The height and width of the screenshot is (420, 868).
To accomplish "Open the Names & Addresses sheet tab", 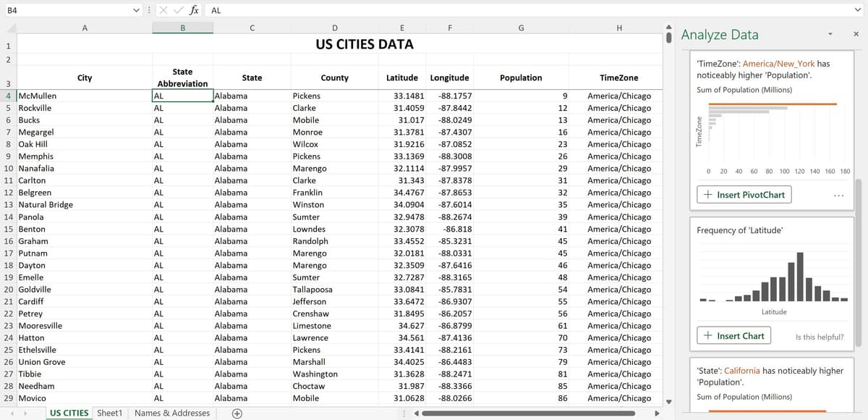I will [x=171, y=411].
